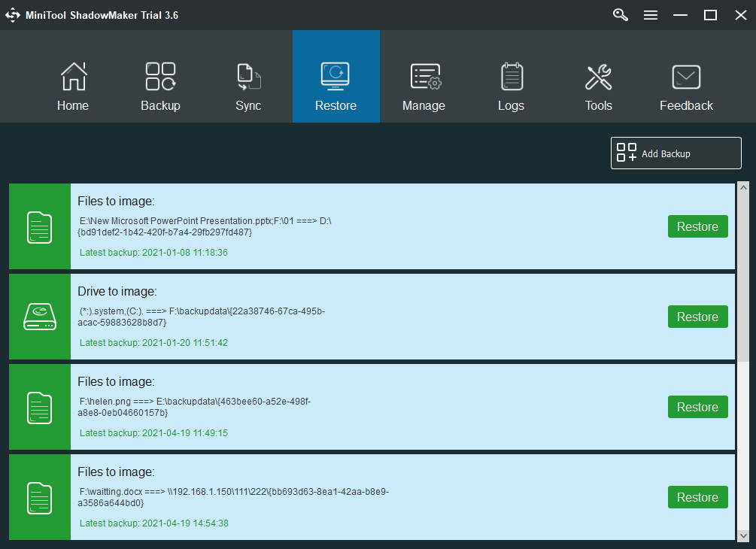This screenshot has height=549, width=756.
Task: Select the Restore monitor icon in navigation
Action: (335, 77)
